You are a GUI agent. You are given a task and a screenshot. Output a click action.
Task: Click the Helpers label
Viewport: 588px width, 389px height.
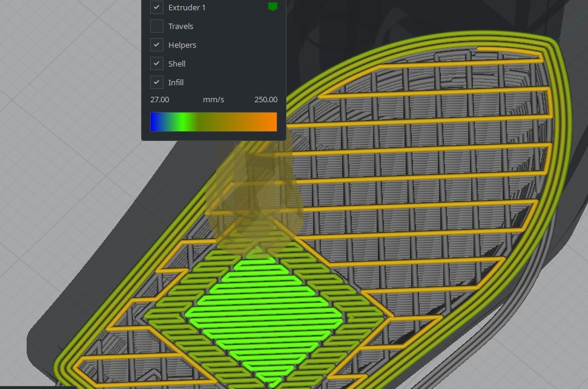tap(182, 45)
